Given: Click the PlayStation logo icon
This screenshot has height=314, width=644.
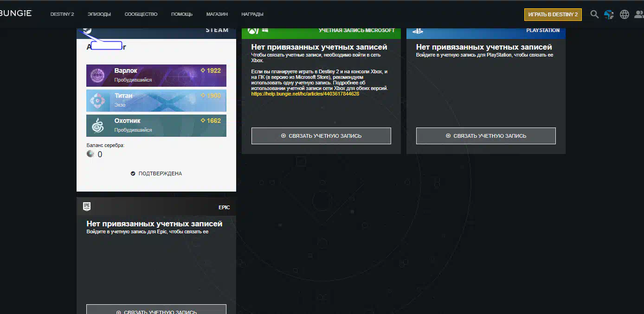Looking at the screenshot, I should point(418,31).
